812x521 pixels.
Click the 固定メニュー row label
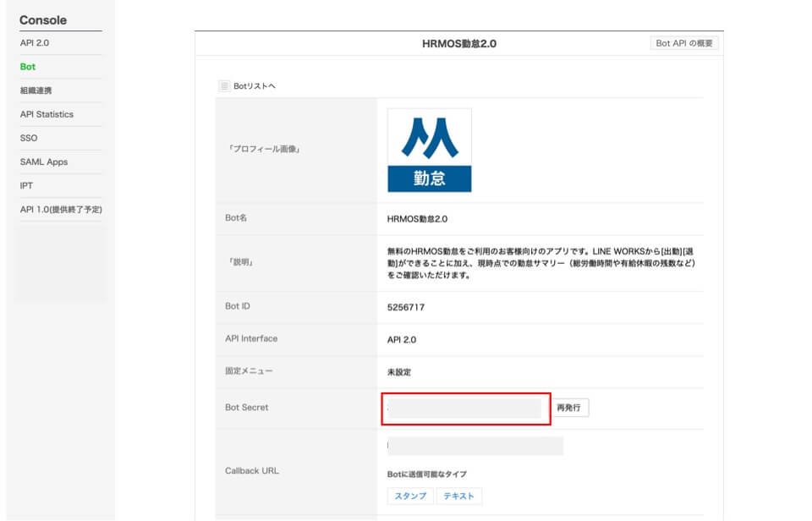[x=249, y=370]
